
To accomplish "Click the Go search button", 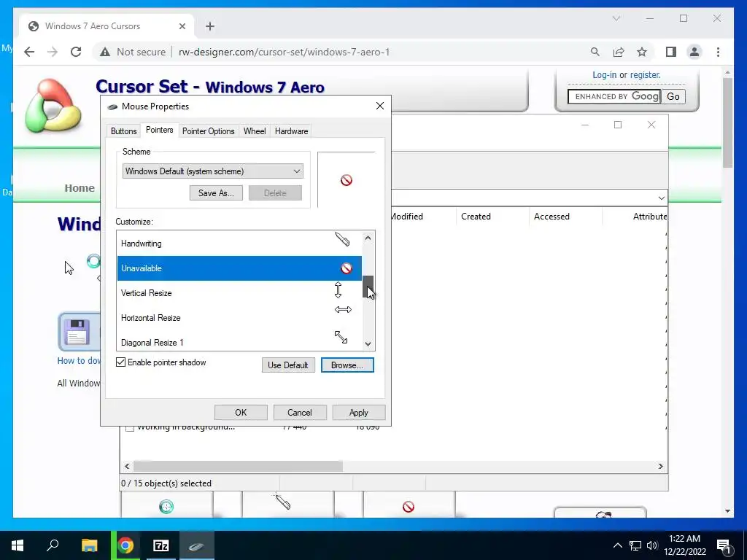I will coord(673,97).
